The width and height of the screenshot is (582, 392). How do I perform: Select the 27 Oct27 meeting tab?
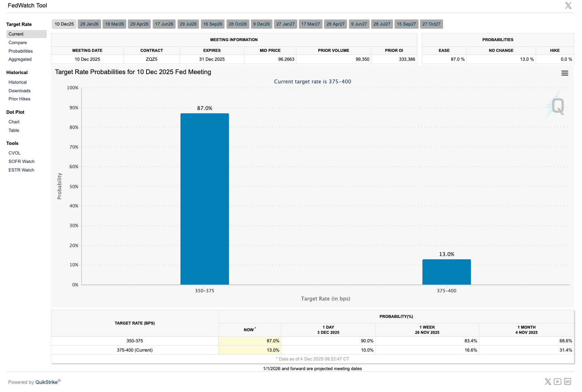click(431, 24)
